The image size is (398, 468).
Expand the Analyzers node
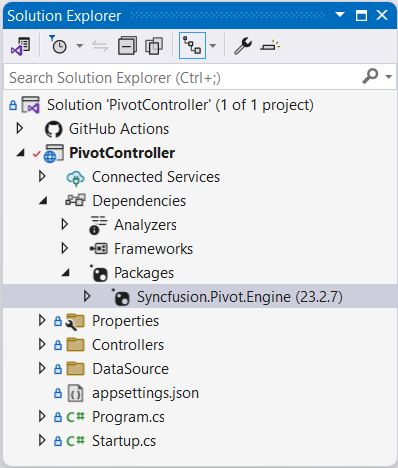pyautogui.click(x=65, y=225)
